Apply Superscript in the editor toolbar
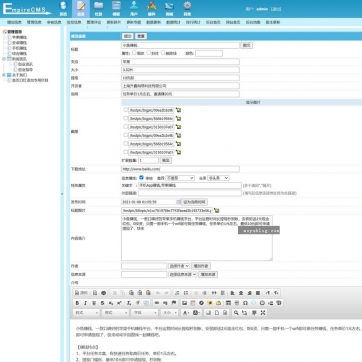The width and height of the screenshot is (362, 362). coord(119,303)
